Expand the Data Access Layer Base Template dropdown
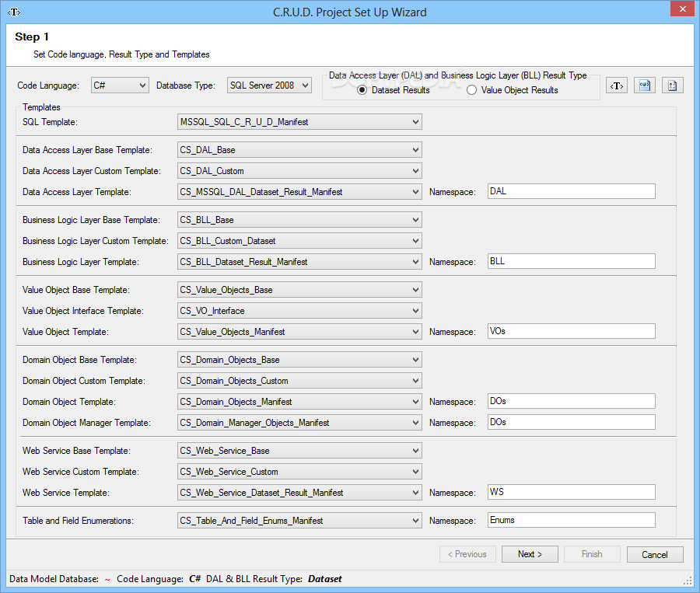700x593 pixels. click(299, 150)
